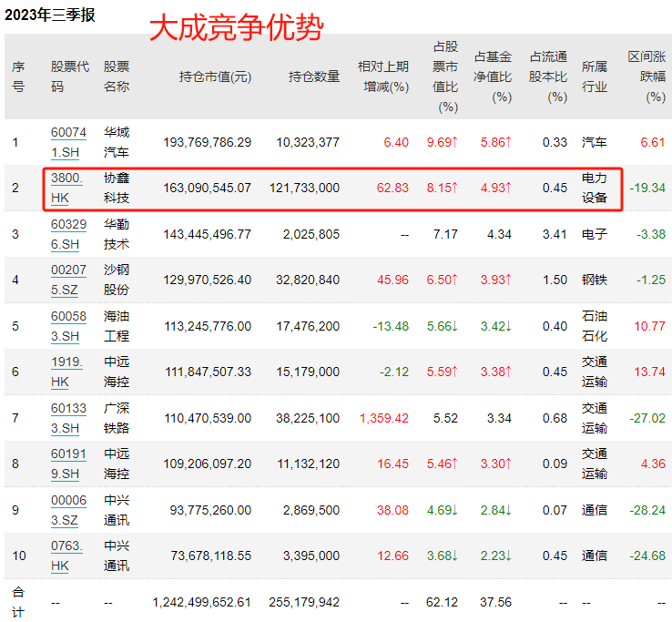Viewport: 672px width, 622px height.
Task: Open stock code link 600583.SH
Action: coord(68,326)
